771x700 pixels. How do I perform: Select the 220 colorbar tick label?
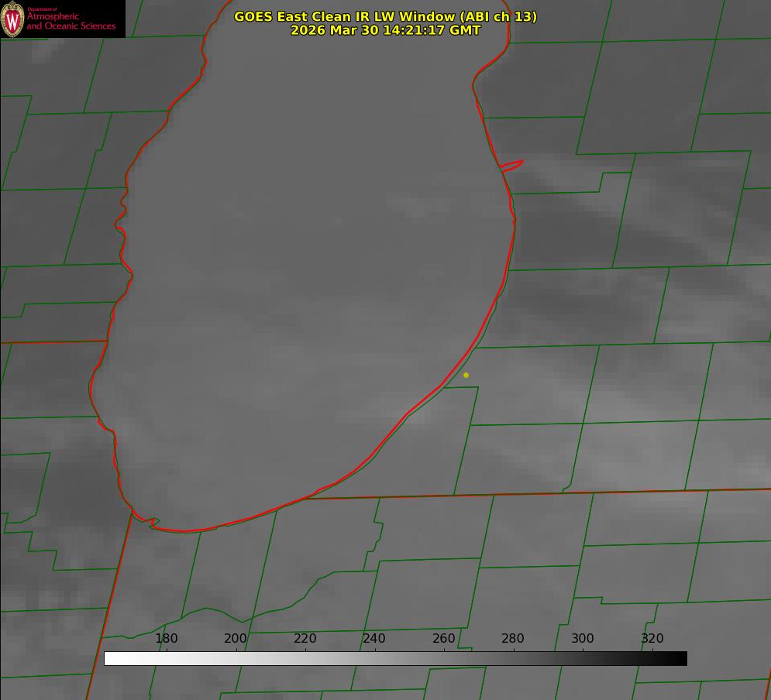pyautogui.click(x=305, y=639)
